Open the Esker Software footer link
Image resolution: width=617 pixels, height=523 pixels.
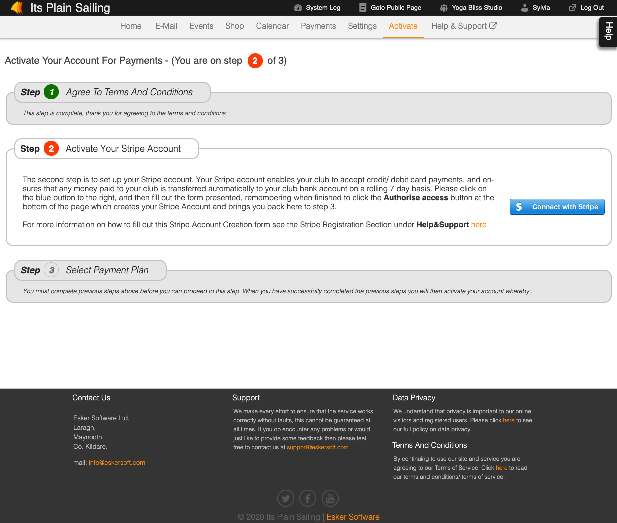tap(352, 517)
